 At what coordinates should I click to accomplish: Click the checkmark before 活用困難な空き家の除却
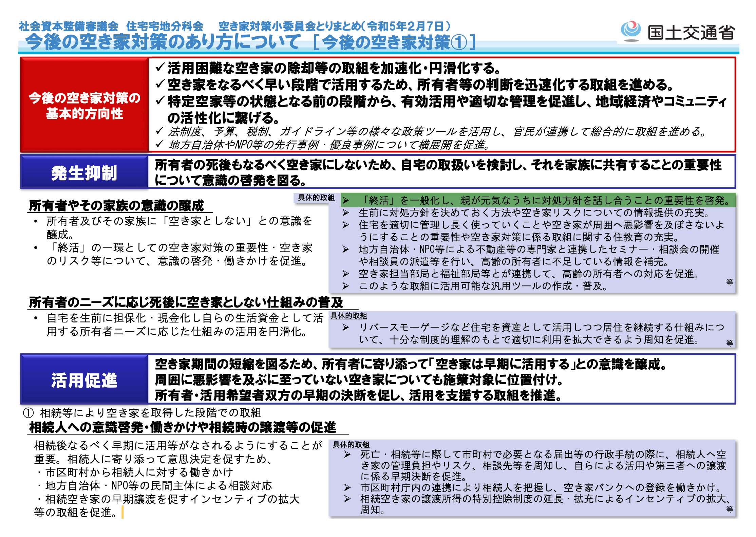[x=160, y=68]
